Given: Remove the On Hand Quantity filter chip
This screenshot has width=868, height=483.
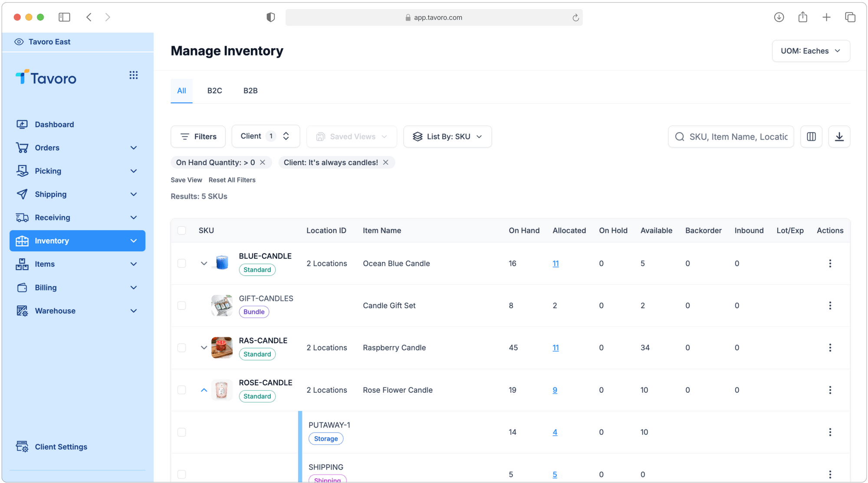Looking at the screenshot, I should (263, 162).
